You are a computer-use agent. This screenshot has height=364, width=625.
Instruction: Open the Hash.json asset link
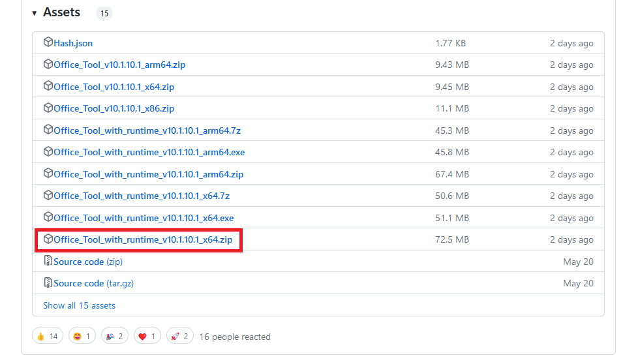(73, 43)
